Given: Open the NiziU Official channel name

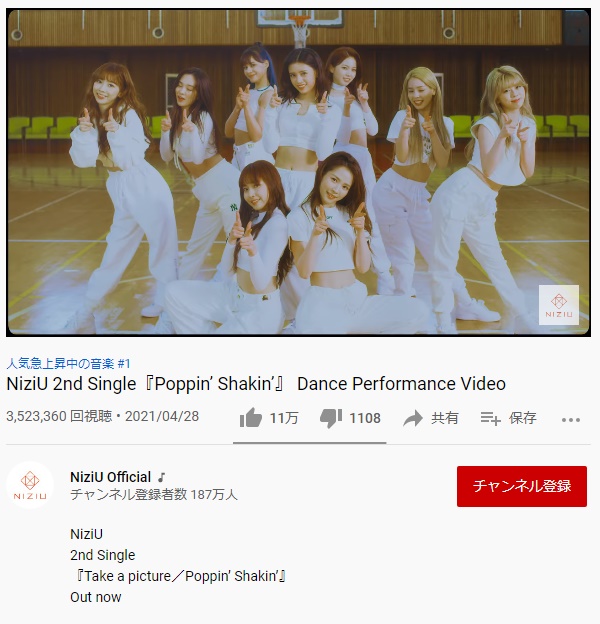Looking at the screenshot, I should click(110, 477).
